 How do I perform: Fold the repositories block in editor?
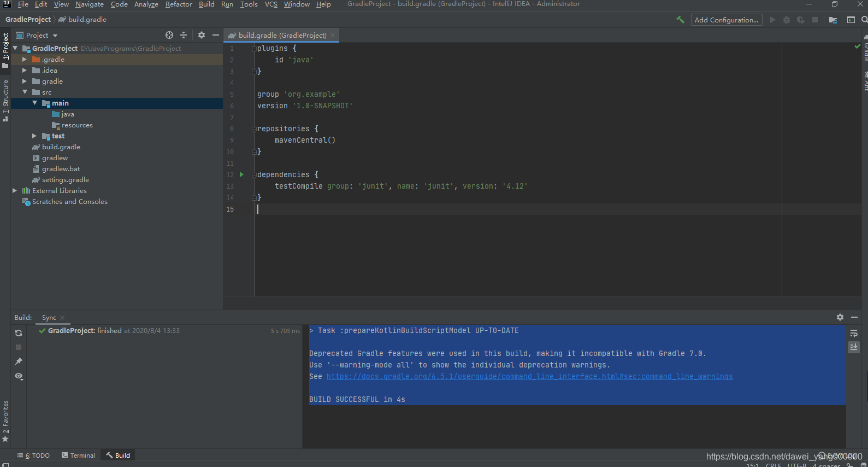click(254, 129)
